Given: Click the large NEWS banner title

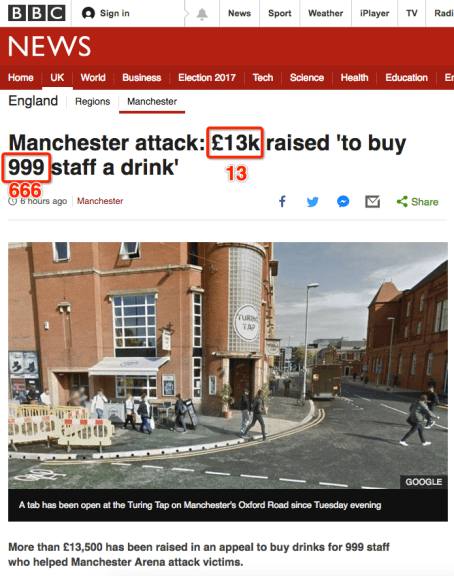Looking at the screenshot, I should tap(49, 47).
